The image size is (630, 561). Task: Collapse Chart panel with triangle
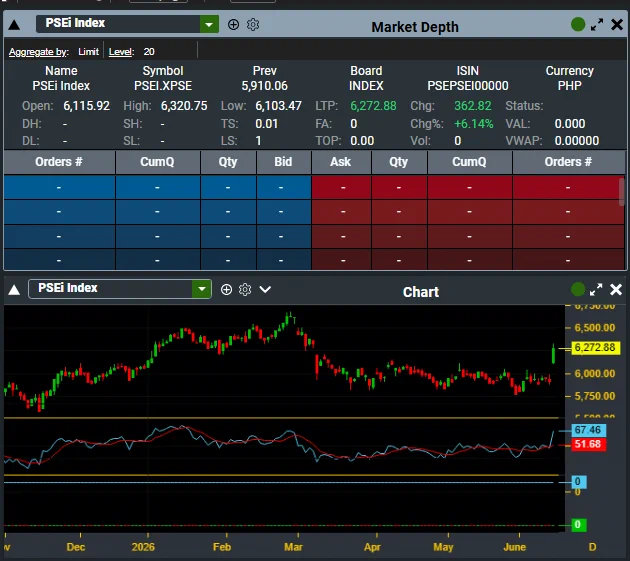(14, 290)
